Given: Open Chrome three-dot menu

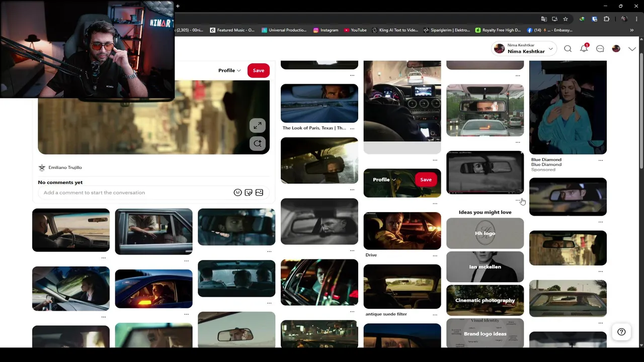Looking at the screenshot, I should tap(636, 19).
